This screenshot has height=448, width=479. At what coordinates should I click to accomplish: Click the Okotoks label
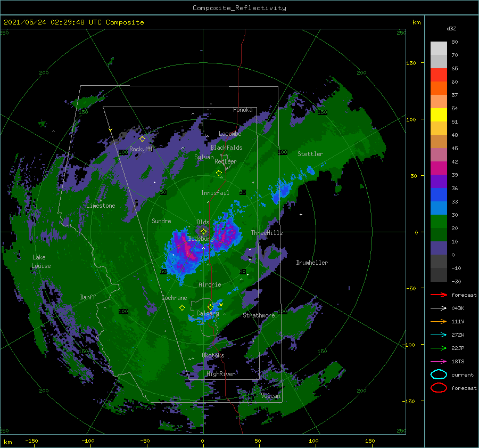pyautogui.click(x=213, y=355)
